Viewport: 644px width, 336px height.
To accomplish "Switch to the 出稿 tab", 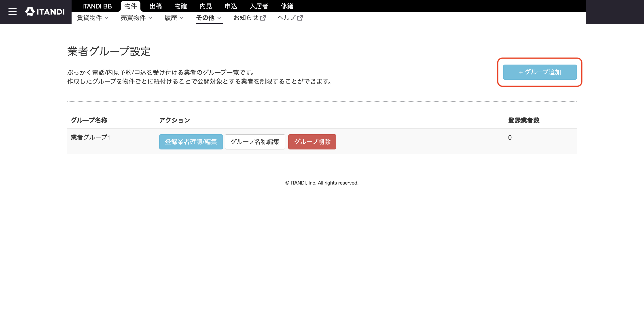I will (155, 6).
